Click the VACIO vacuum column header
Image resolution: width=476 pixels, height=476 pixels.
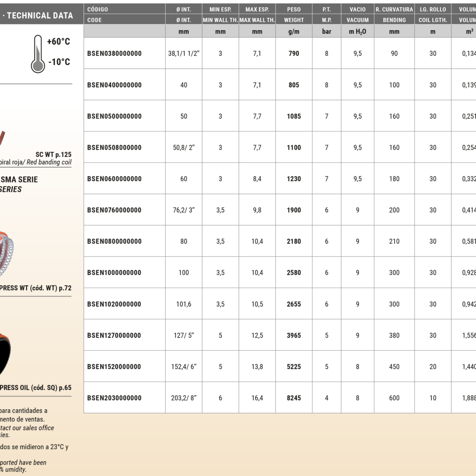point(357,9)
